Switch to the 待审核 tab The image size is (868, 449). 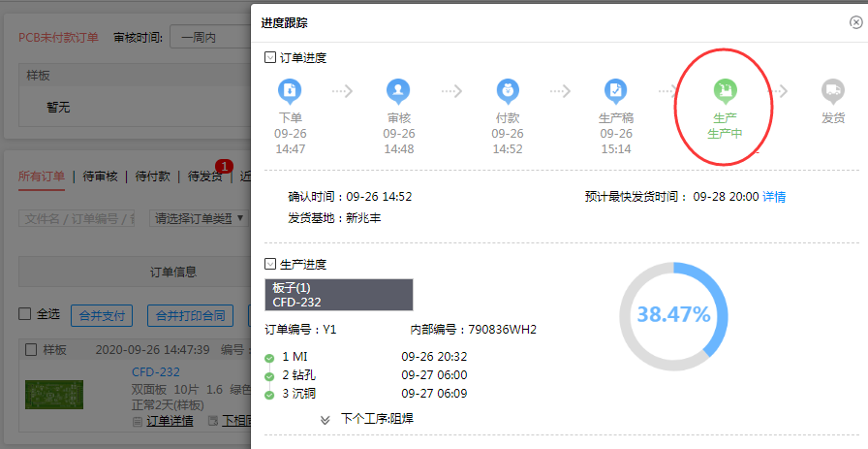[x=100, y=176]
